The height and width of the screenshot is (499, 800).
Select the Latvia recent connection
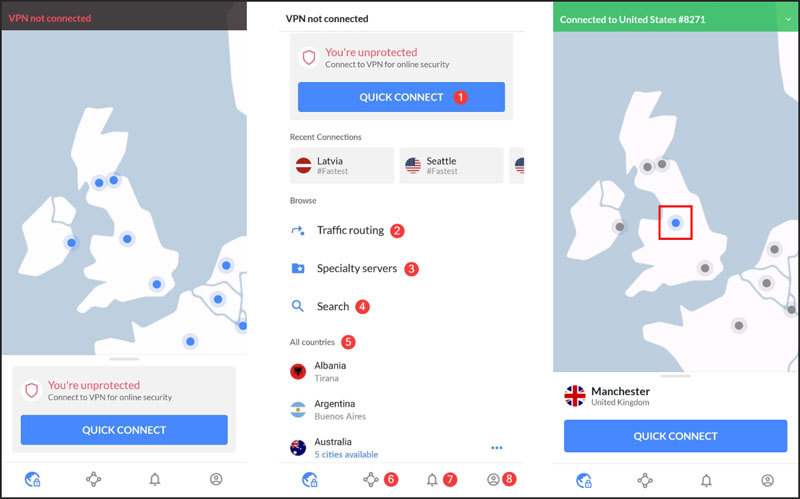click(x=342, y=165)
